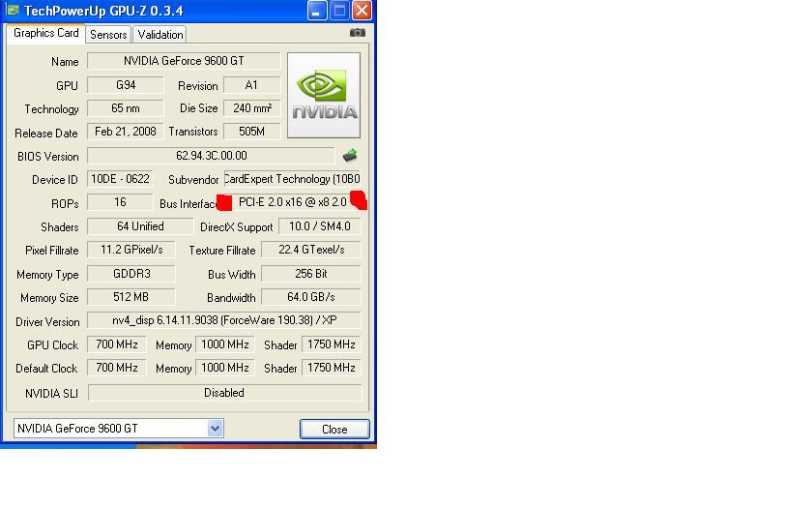Click the GPU Clock field 700 MHz

click(x=117, y=344)
